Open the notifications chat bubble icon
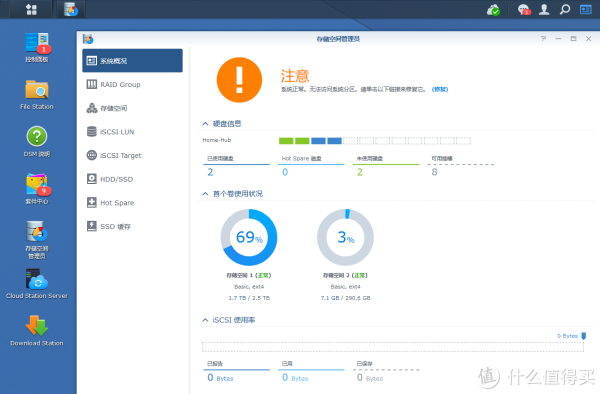Image resolution: width=600 pixels, height=394 pixels. pyautogui.click(x=523, y=10)
